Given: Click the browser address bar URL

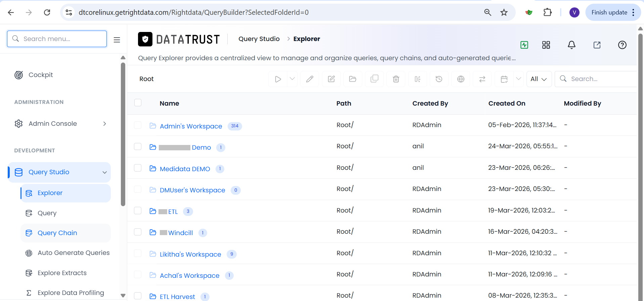Looking at the screenshot, I should click(193, 12).
